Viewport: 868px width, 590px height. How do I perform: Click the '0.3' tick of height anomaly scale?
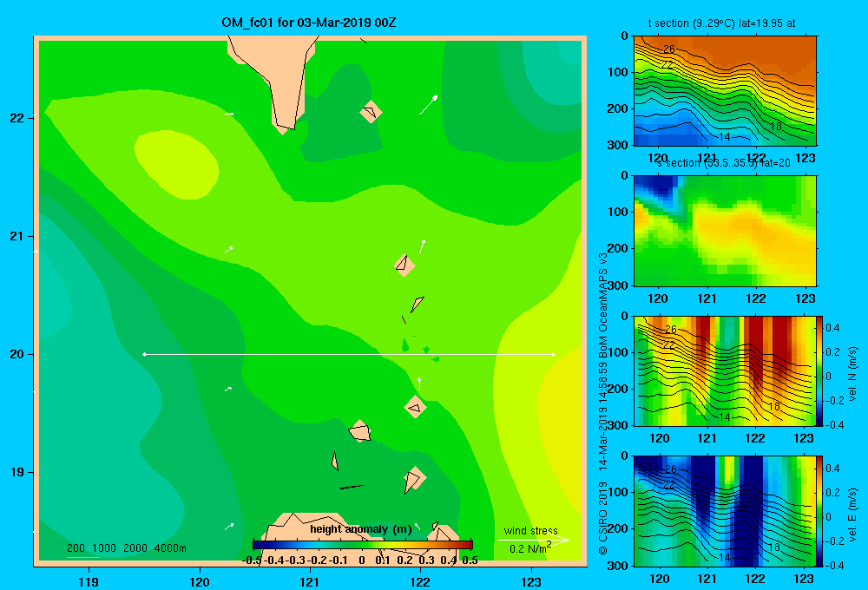coord(427,560)
